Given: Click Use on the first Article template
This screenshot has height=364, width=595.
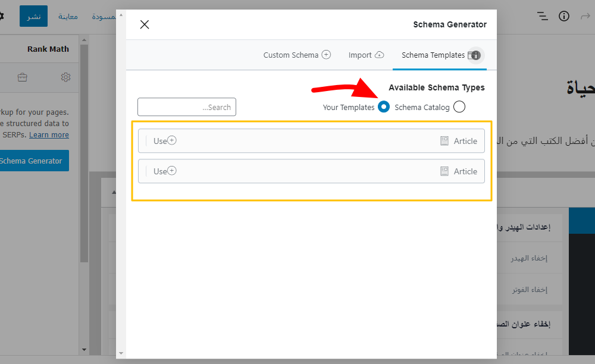Looking at the screenshot, I should pyautogui.click(x=165, y=141).
